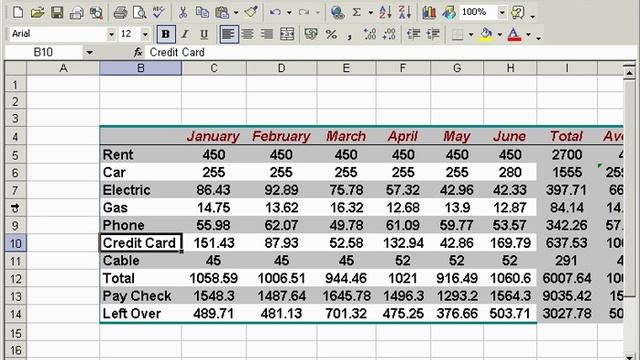Launch the Chart Wizard
This screenshot has width=640, height=360.
click(429, 13)
